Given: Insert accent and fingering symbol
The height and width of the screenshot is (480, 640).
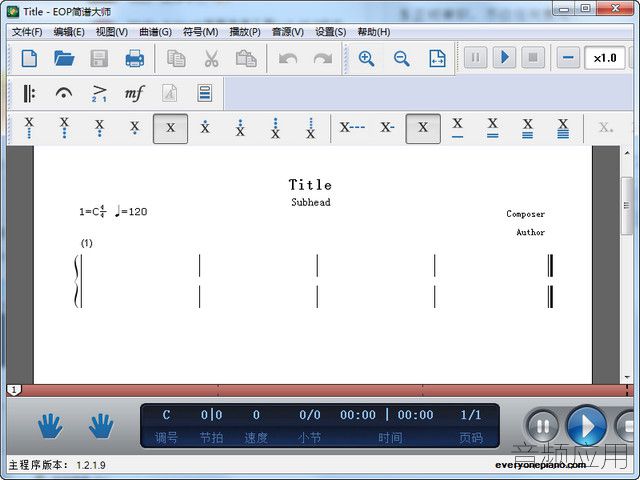Looking at the screenshot, I should pos(99,93).
